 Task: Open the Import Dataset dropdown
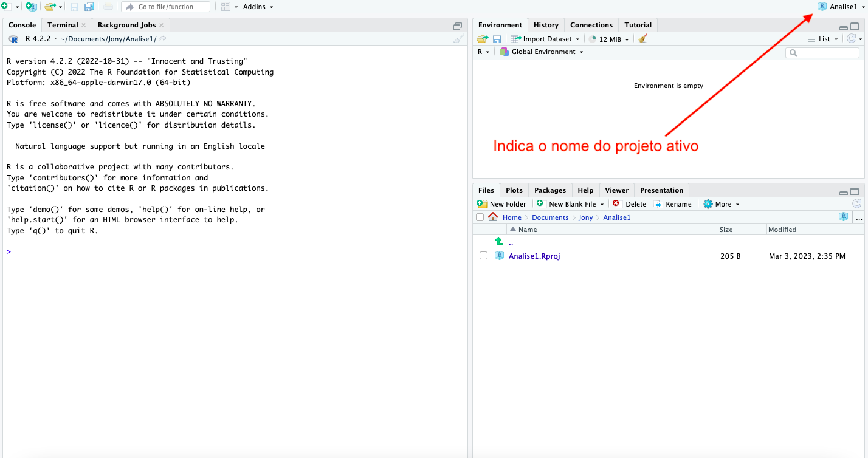[544, 39]
